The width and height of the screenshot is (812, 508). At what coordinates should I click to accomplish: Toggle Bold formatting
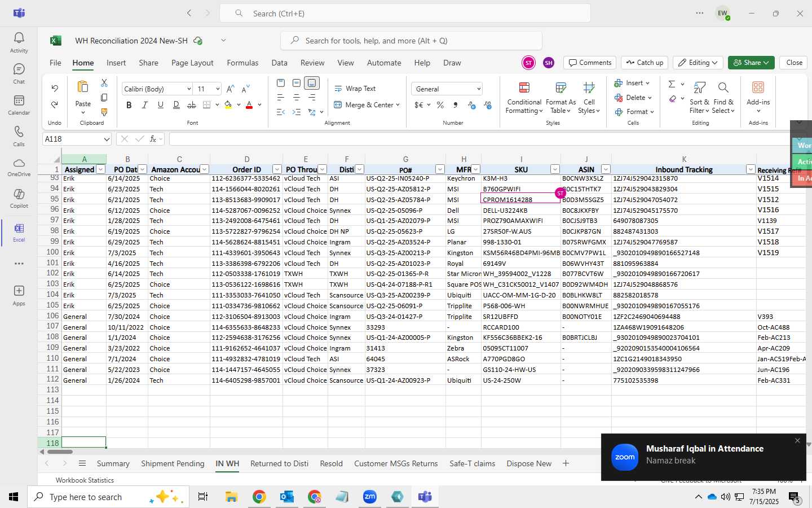pos(129,105)
